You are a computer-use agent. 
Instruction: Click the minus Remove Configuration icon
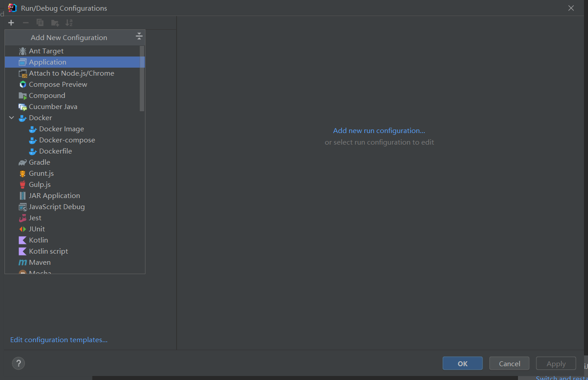tap(26, 23)
